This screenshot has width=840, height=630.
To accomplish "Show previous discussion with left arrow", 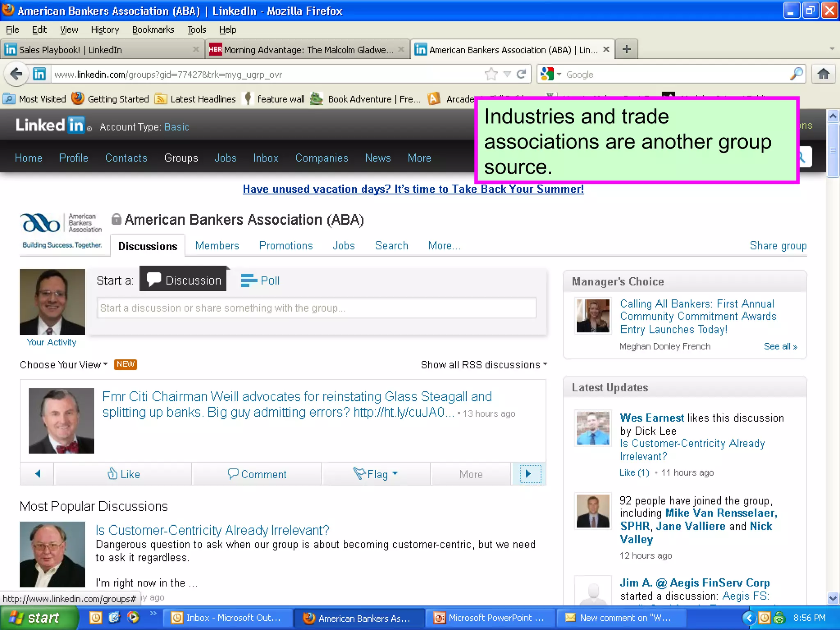I will (x=37, y=474).
